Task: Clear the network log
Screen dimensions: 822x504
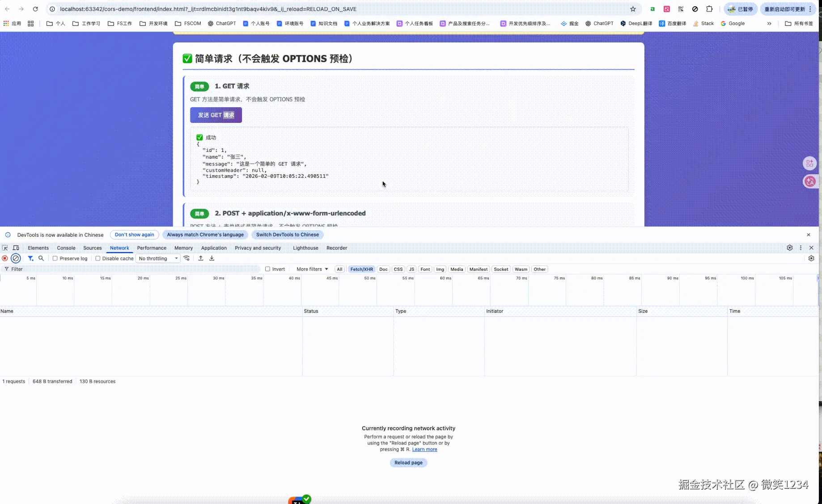Action: tap(16, 258)
